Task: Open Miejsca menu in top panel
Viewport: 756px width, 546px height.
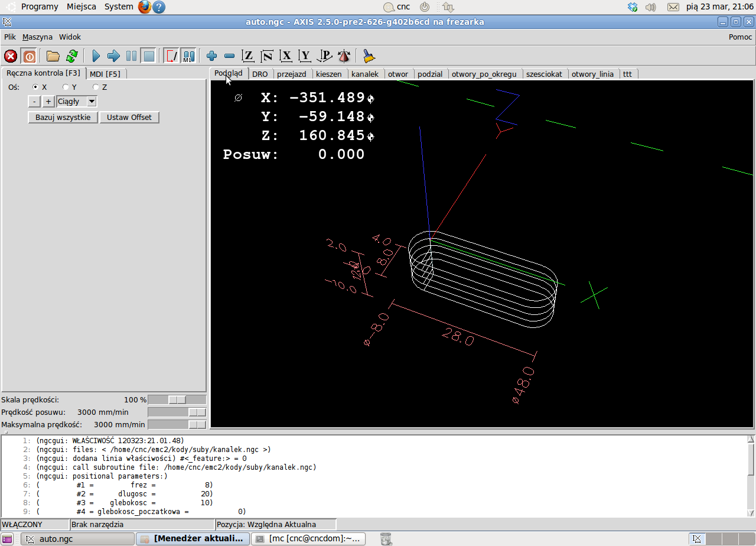Action: (82, 6)
